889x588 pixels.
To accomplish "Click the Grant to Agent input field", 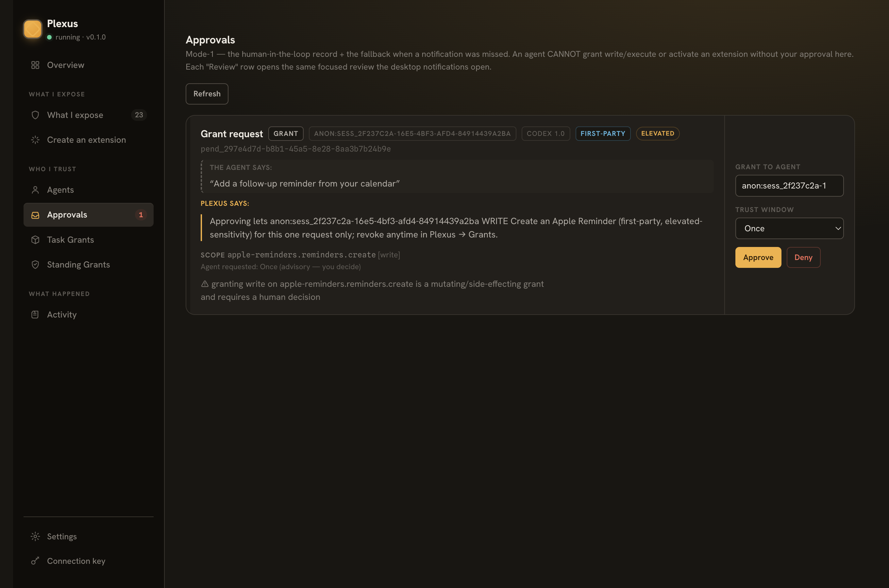I will tap(789, 186).
